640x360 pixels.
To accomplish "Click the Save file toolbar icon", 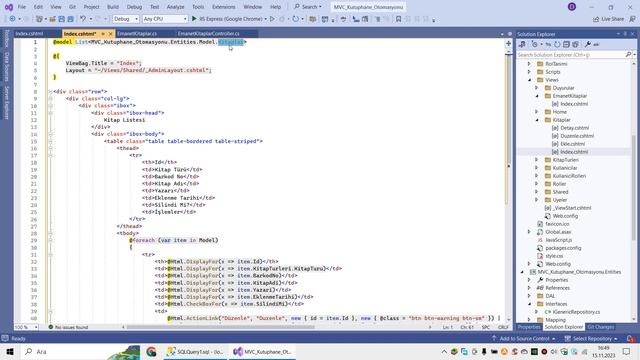I will click(62, 19).
